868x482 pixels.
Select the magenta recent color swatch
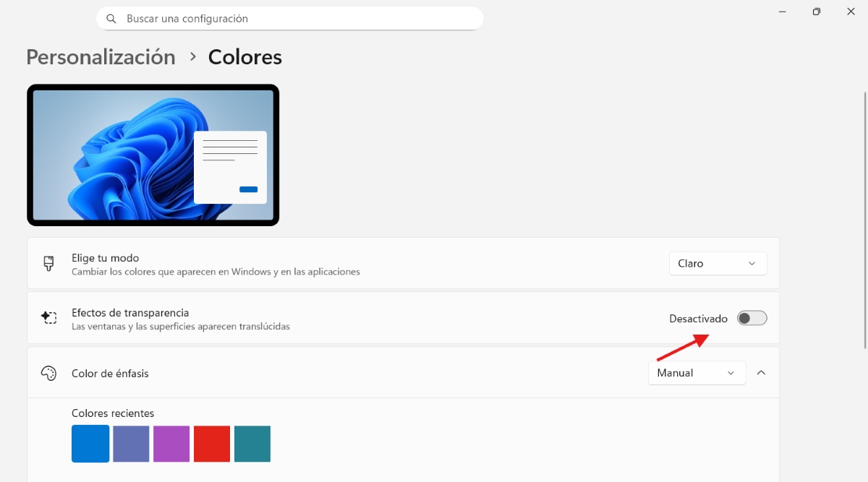coord(171,443)
